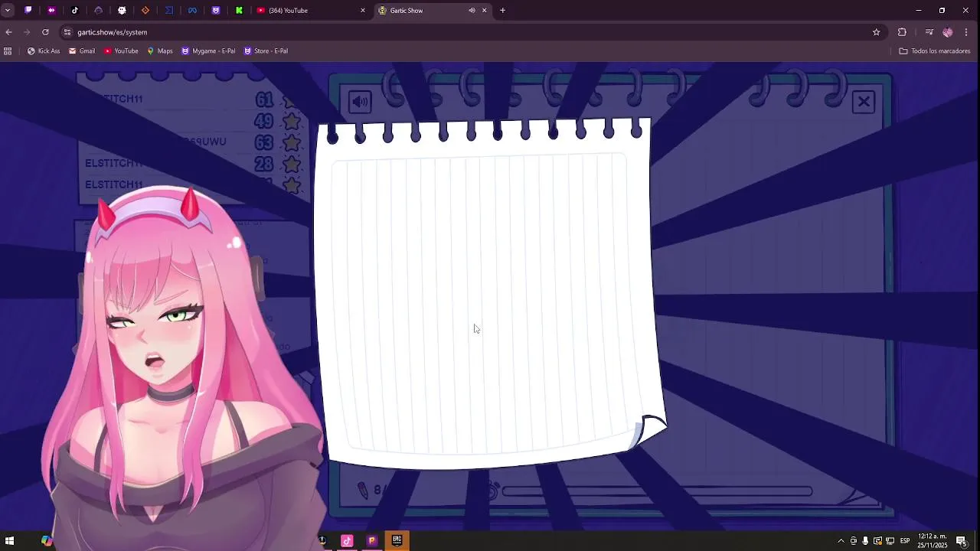
Task: Open the browser profile avatar
Action: click(948, 32)
